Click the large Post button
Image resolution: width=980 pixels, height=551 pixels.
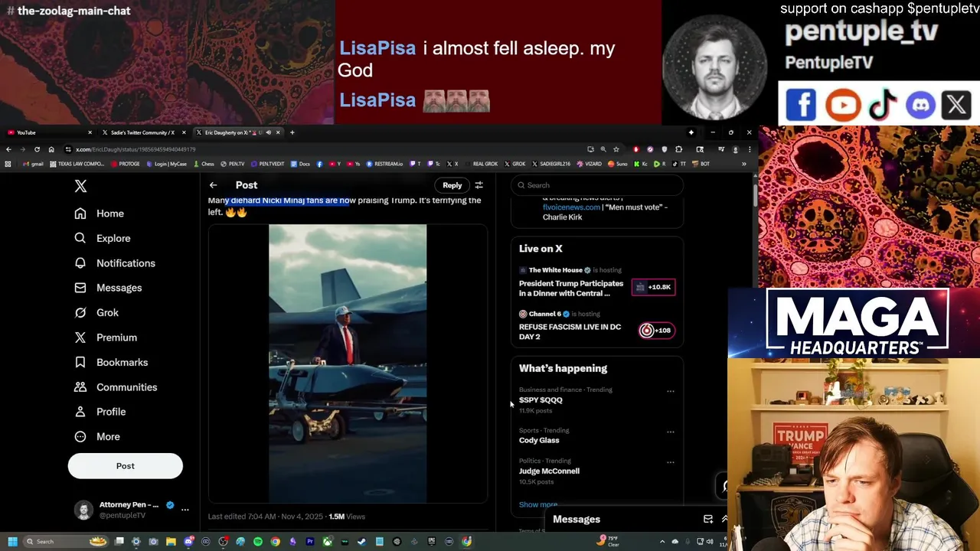(125, 465)
